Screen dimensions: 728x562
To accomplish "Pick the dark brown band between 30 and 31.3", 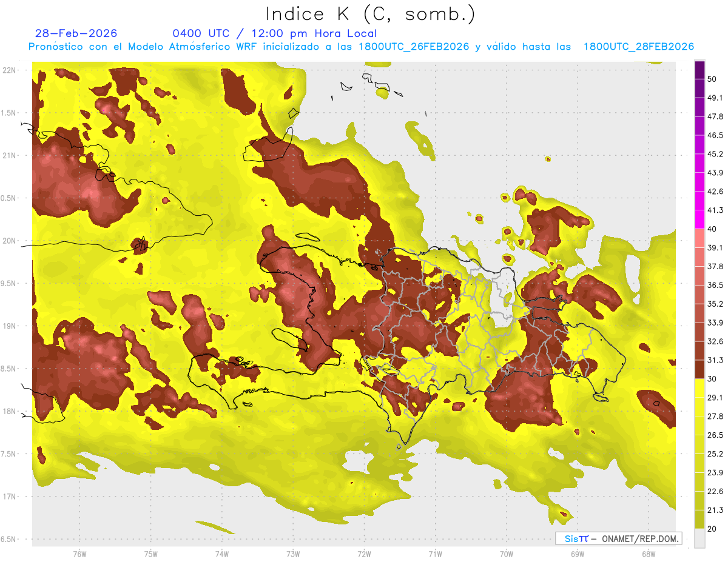I will [699, 369].
